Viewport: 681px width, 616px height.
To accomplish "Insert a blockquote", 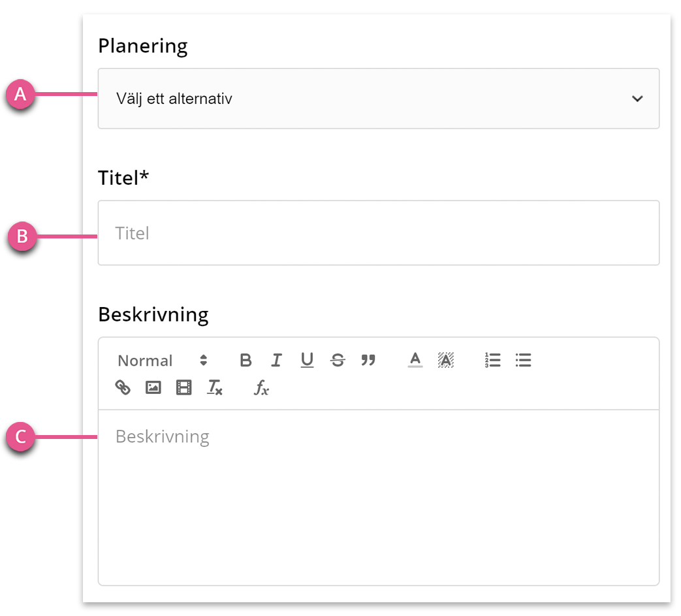I will click(368, 360).
